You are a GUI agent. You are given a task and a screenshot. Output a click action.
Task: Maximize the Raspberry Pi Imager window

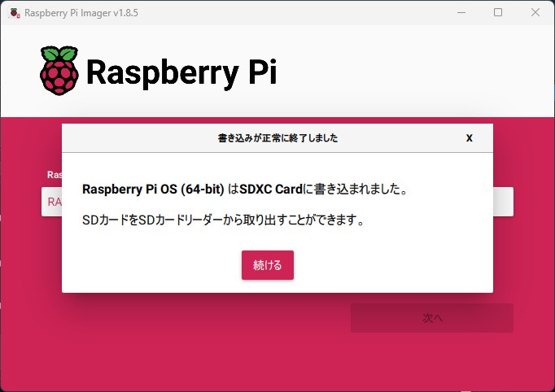pos(497,12)
